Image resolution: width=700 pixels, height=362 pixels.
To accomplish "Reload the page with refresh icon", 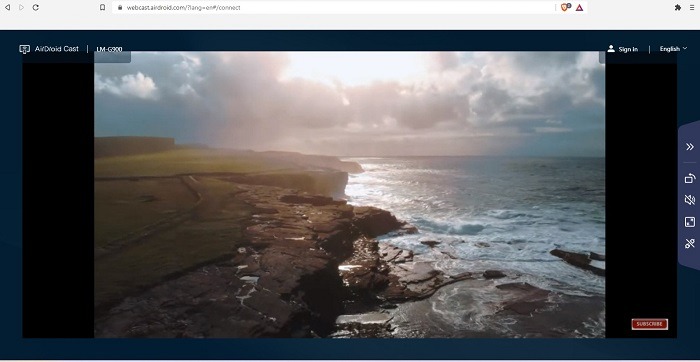I will pos(36,7).
